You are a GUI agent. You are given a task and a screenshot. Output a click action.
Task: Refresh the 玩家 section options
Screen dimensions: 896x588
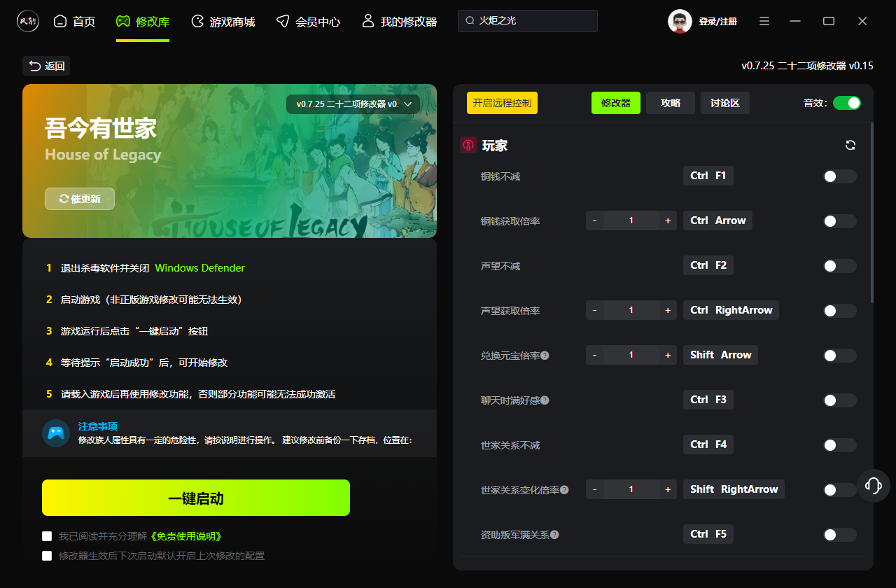pos(850,145)
